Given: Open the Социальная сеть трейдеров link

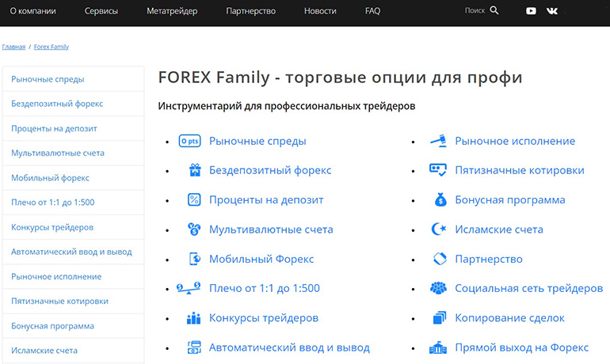Looking at the screenshot, I should [529, 288].
